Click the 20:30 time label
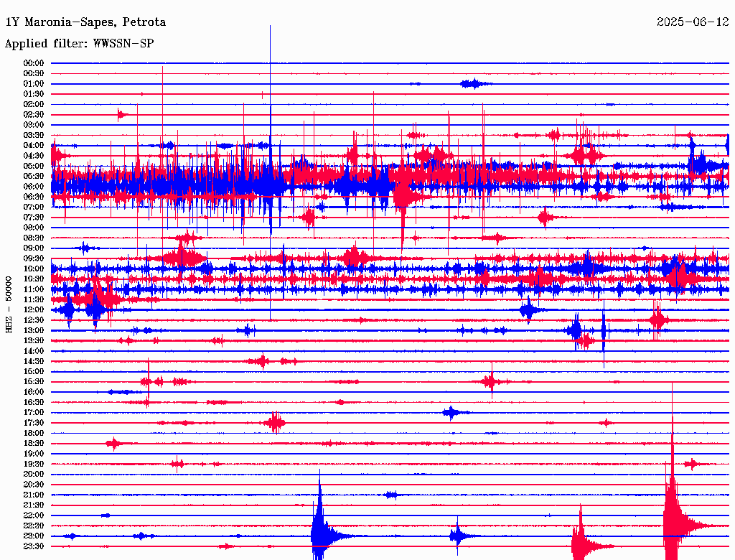The image size is (735, 560). (x=34, y=484)
